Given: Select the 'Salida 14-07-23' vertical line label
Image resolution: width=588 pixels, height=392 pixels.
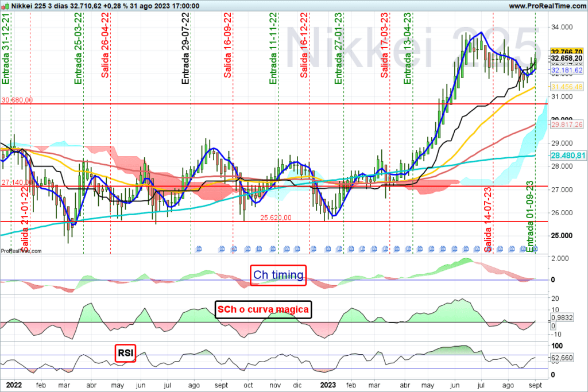Looking at the screenshot, I should [x=488, y=219].
